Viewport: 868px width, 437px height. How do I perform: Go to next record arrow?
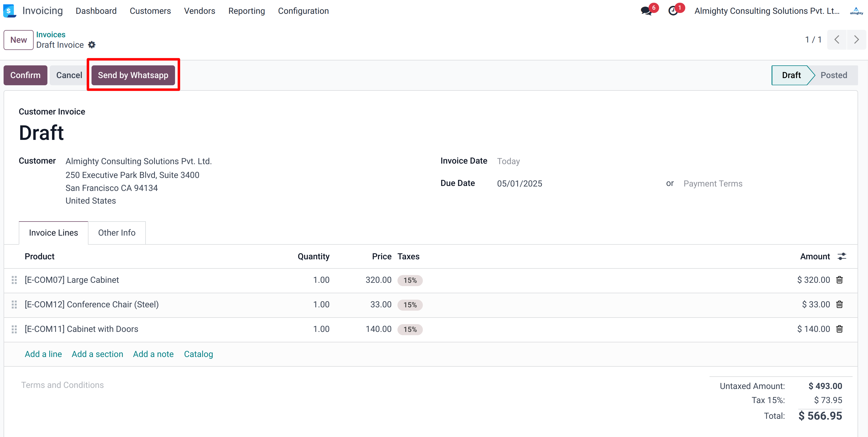click(856, 40)
